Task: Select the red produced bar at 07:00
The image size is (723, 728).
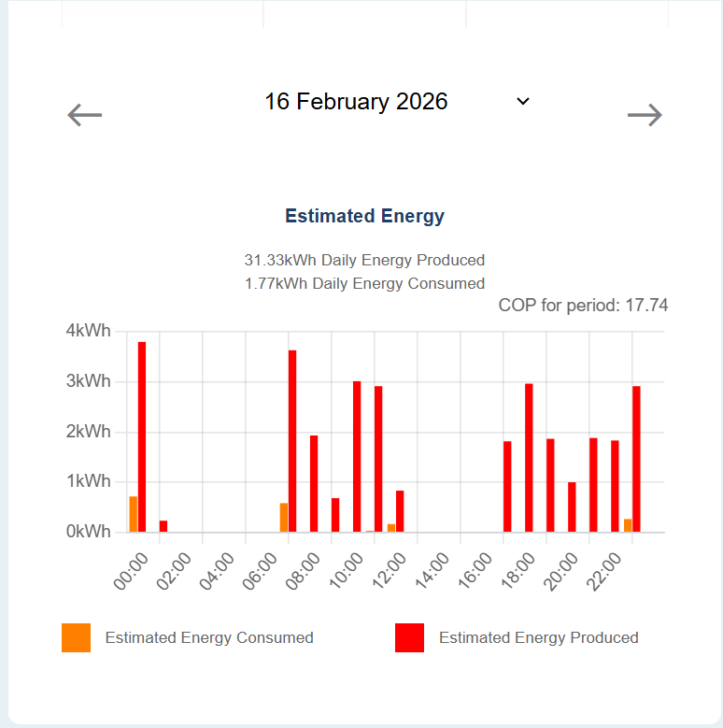Action: (292, 441)
